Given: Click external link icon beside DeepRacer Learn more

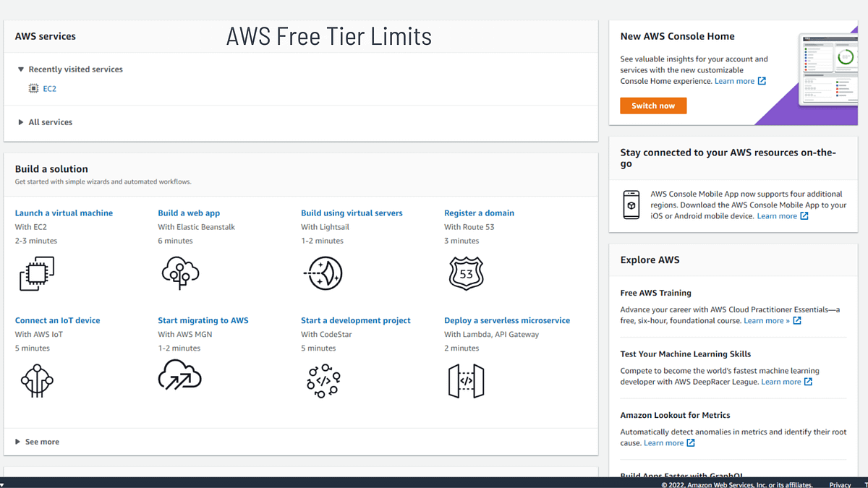Looking at the screenshot, I should click(x=808, y=382).
